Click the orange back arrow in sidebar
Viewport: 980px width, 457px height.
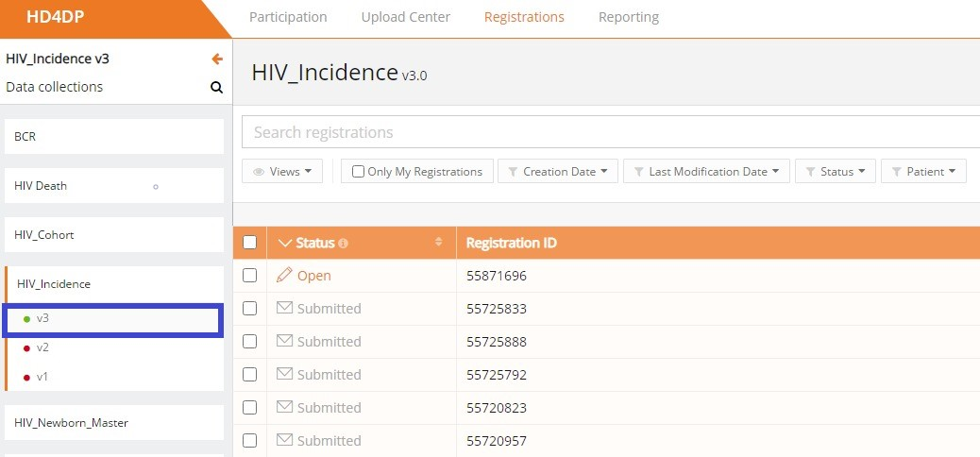pos(217,59)
